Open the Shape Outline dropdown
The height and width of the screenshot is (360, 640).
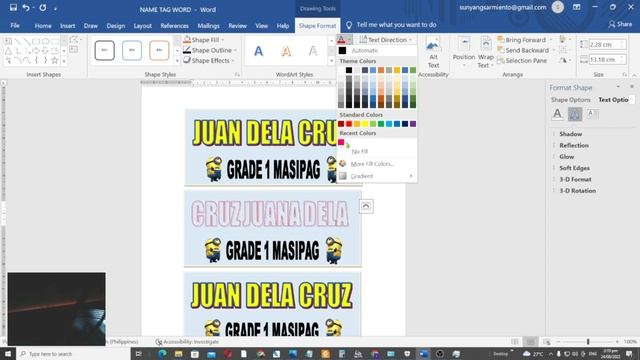click(x=210, y=50)
